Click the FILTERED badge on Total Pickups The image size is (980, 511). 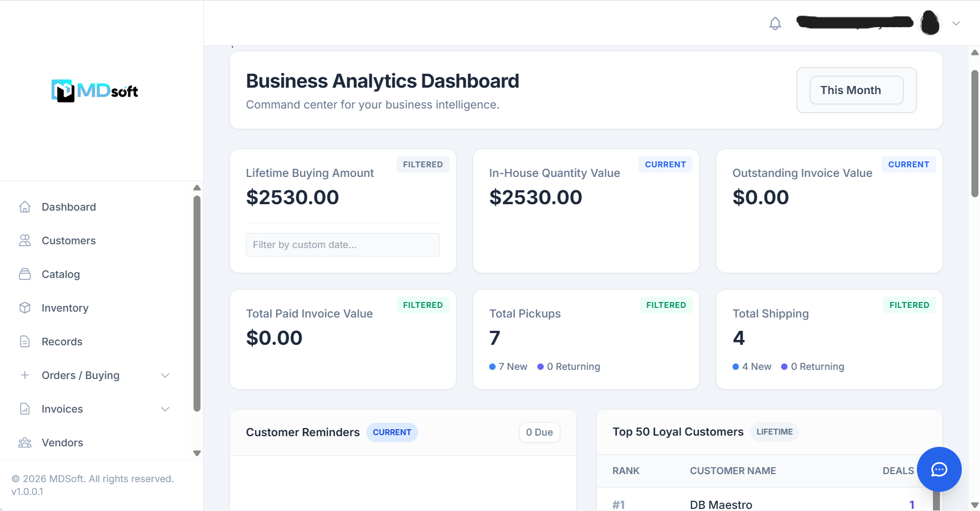(666, 305)
